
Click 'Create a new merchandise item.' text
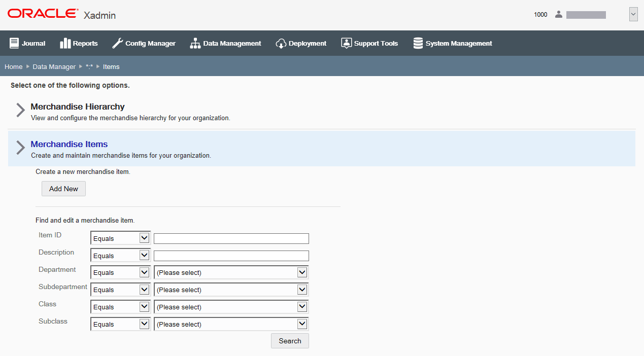[x=83, y=172]
